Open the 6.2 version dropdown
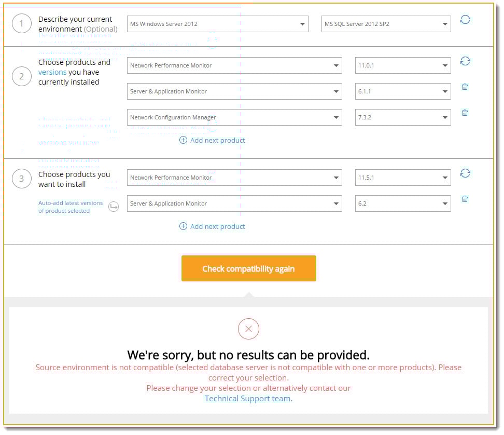Image resolution: width=504 pixels, height=435 pixels. (403, 203)
